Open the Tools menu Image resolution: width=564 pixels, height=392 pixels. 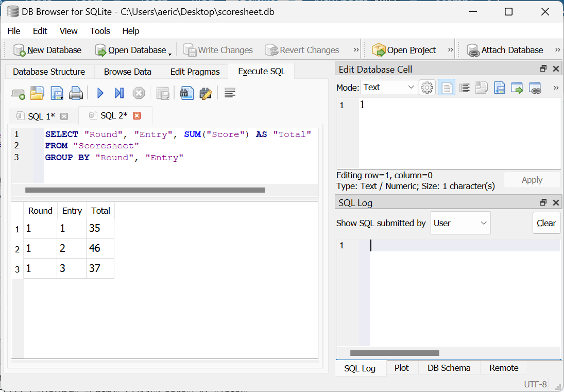point(100,31)
